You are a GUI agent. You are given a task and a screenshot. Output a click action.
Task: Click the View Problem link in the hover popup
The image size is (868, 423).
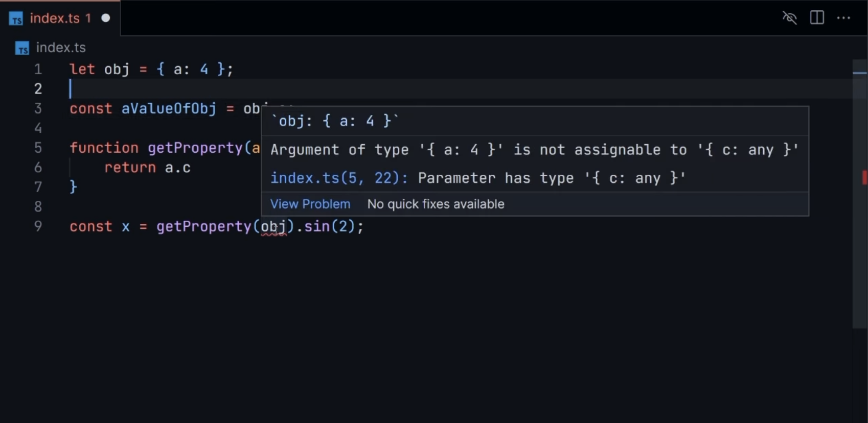click(x=310, y=204)
